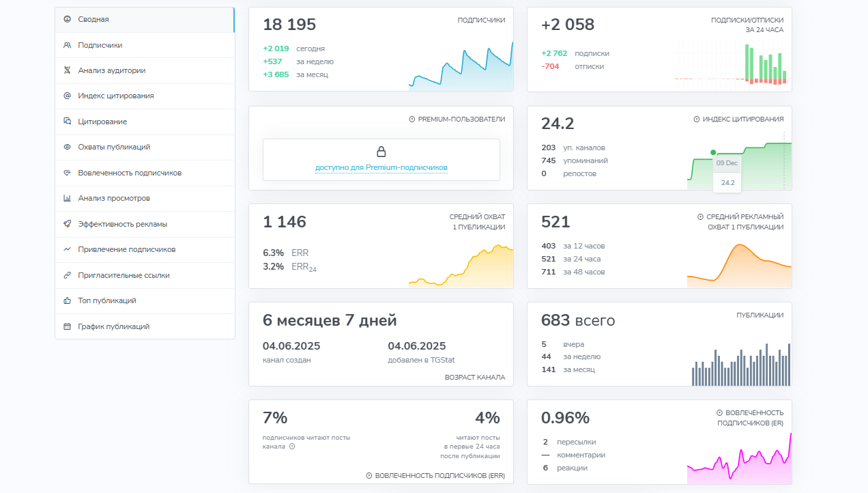
Task: Click the thumbs-up icon for Топ публикаций
Action: click(67, 300)
